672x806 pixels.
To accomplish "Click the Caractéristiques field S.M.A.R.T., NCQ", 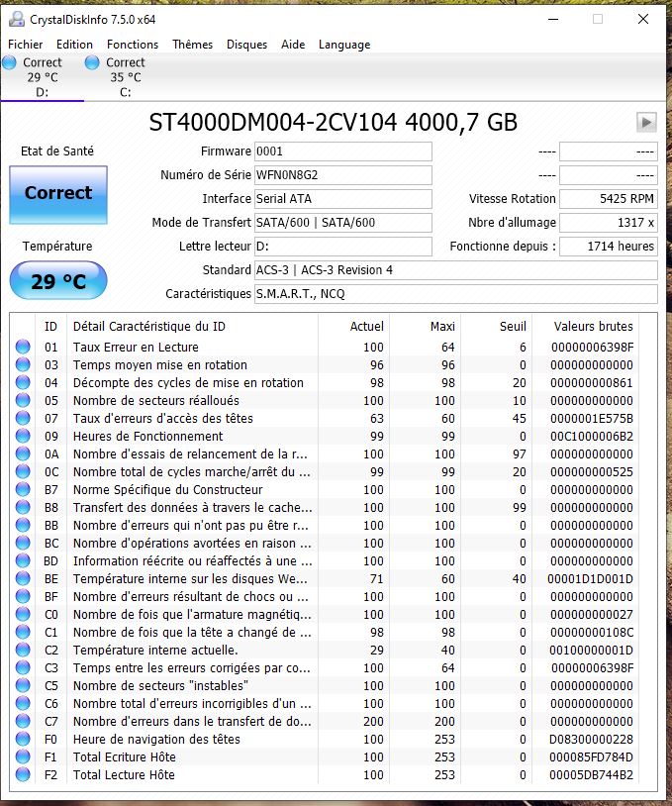I will 455,293.
